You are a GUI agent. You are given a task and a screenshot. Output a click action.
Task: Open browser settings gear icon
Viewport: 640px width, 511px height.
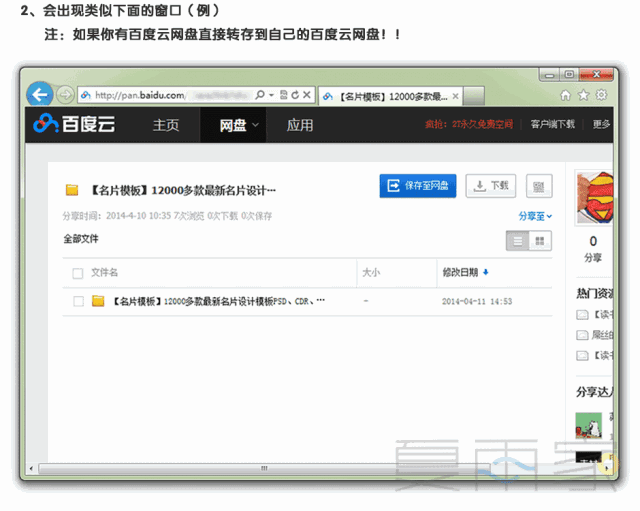pos(601,95)
